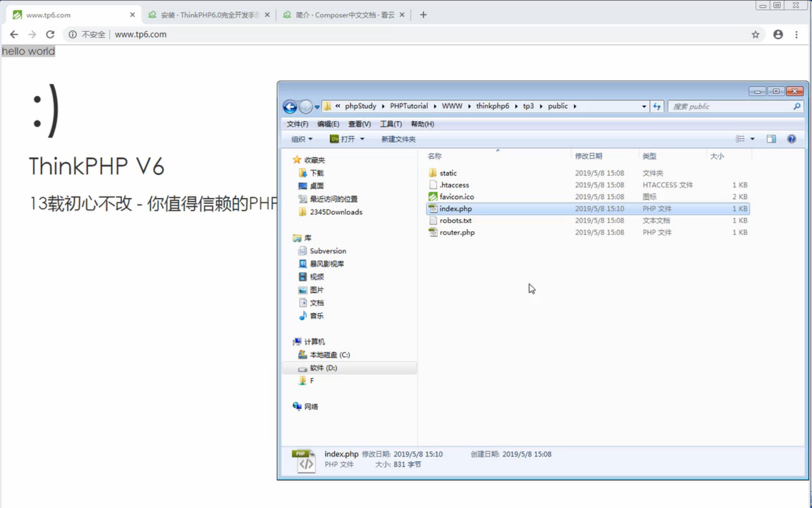The width and height of the screenshot is (812, 508).
Task: Open the 组织 dropdown in toolbar
Action: point(302,139)
